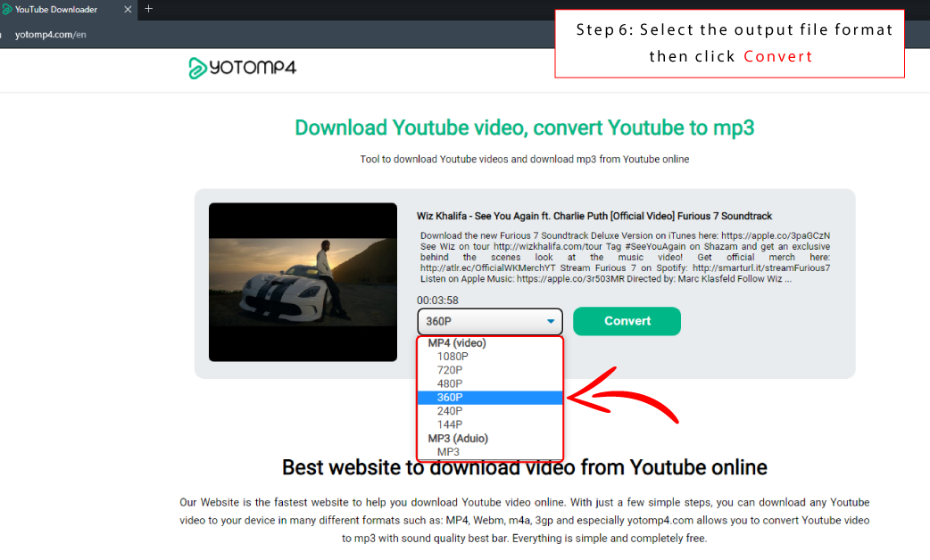Click 'Tool to download Youtube videos' subtitle
Viewport: 930px width, 560px height.
coord(524,160)
